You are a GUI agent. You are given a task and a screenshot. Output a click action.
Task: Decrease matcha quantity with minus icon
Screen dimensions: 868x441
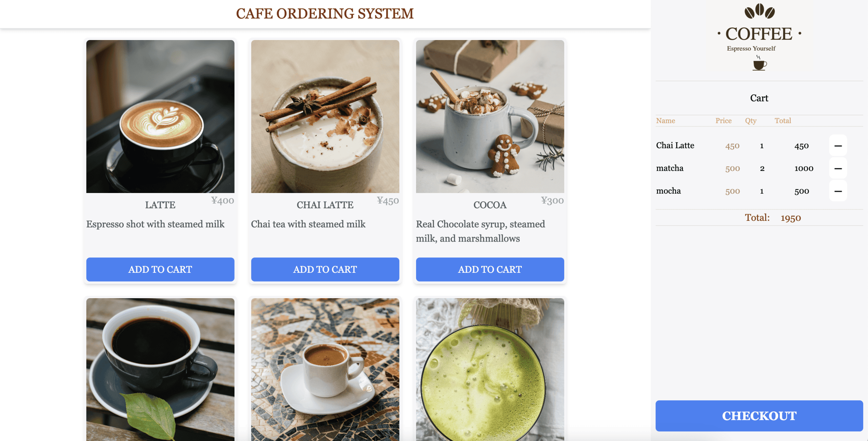(x=838, y=168)
